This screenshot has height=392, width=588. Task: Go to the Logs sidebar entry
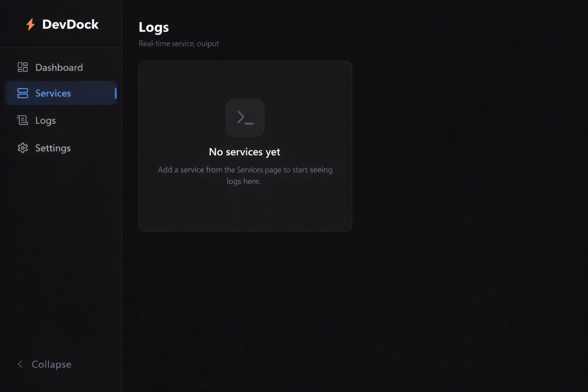click(45, 121)
